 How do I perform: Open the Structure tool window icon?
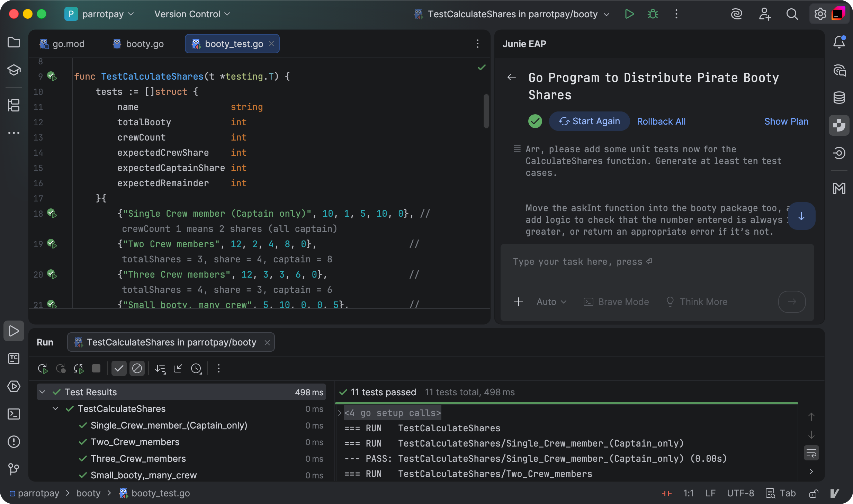pos(14,105)
